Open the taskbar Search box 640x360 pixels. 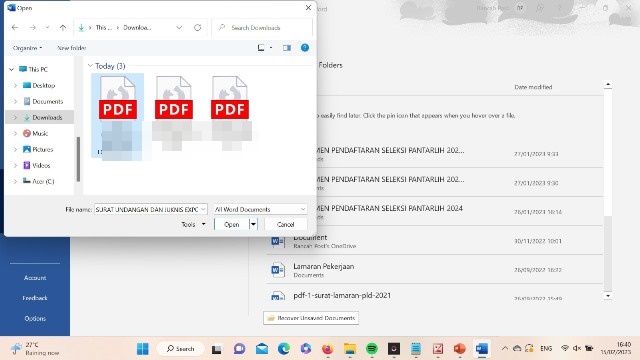point(180,349)
